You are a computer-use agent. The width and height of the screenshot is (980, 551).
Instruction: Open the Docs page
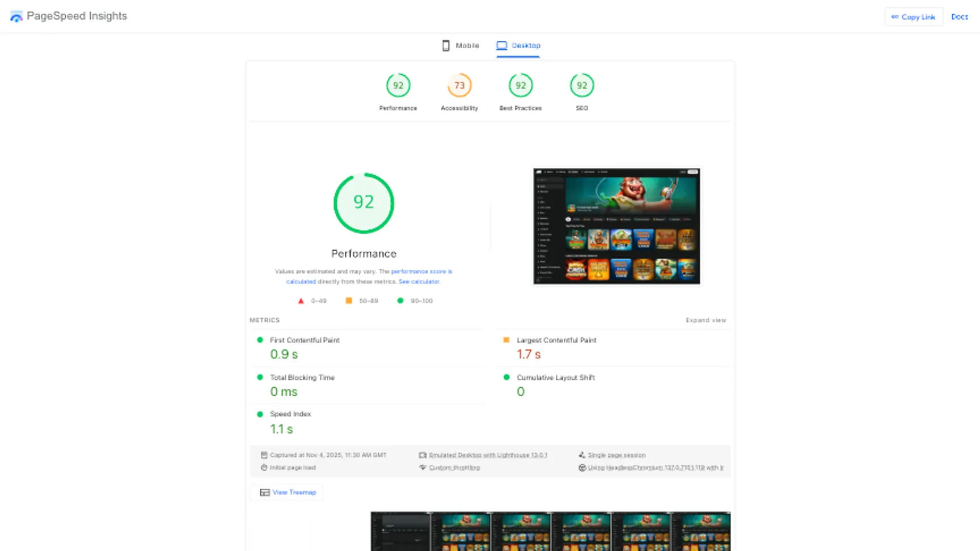[960, 16]
